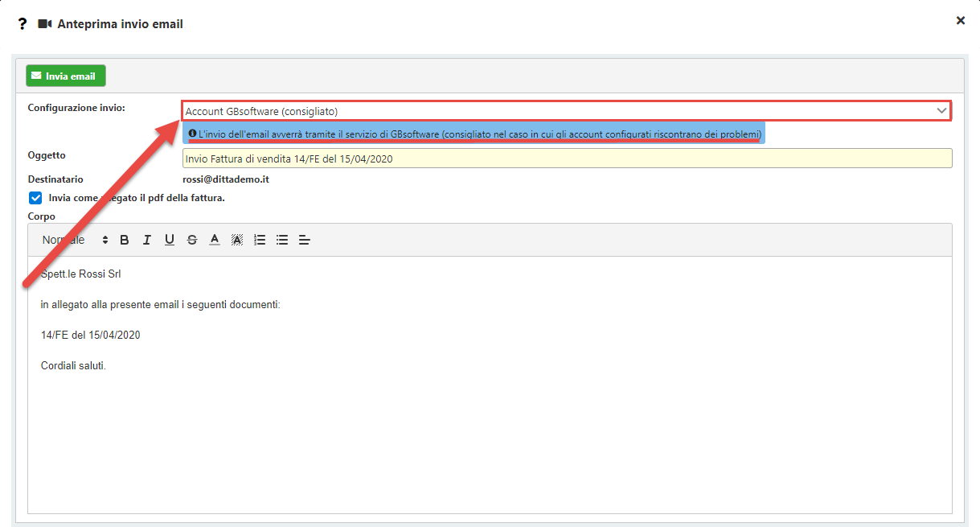Screen dimensions: 980x527
Task: Click the 'in allegato alla presente email' line
Action: point(160,305)
